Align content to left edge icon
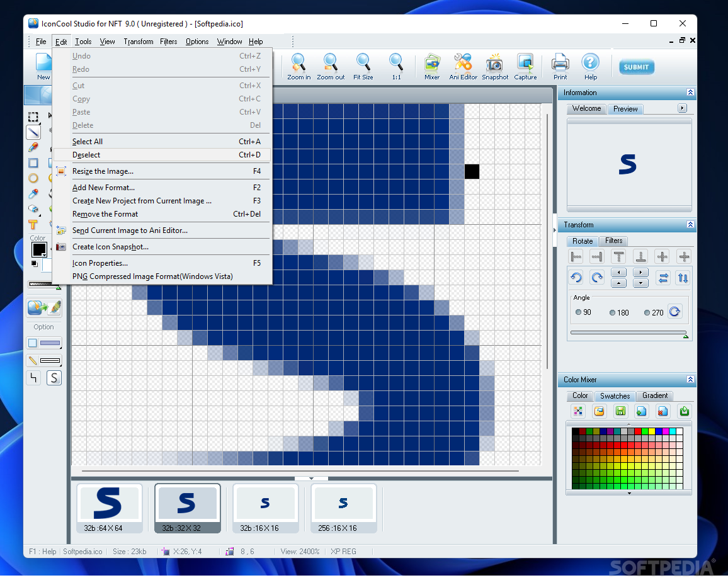The width and height of the screenshot is (728, 585). coord(576,256)
